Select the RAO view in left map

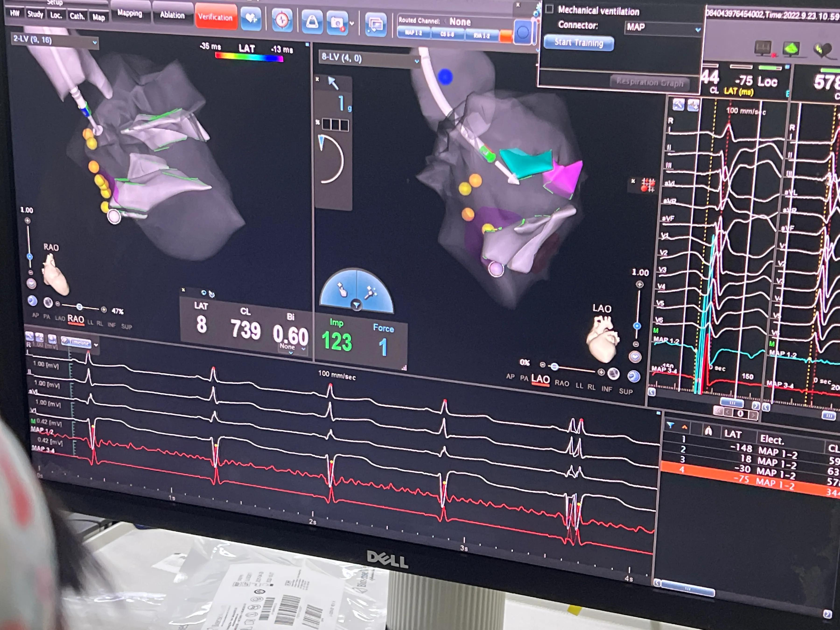76,319
